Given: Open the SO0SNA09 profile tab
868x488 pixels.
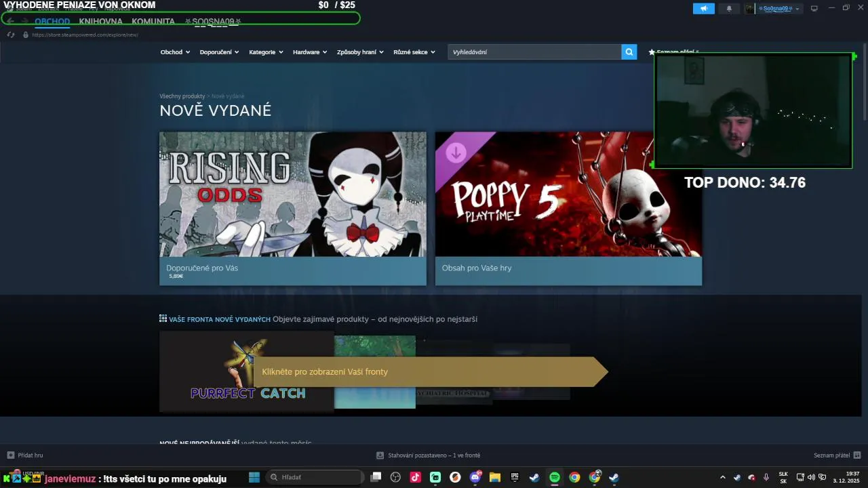Looking at the screenshot, I should (x=213, y=22).
